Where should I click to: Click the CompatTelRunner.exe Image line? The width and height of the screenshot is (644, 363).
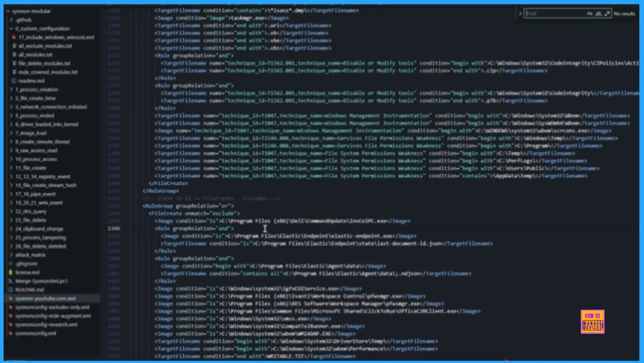(260, 327)
